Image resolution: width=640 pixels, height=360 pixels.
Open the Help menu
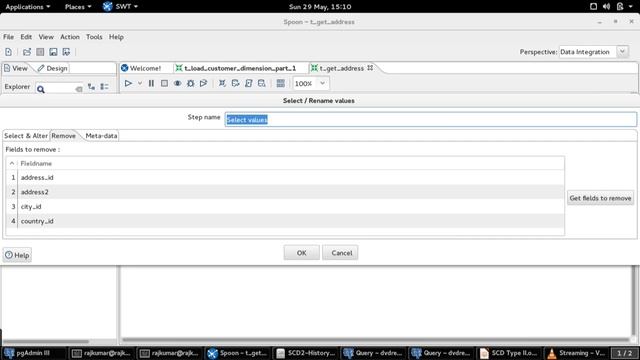(x=116, y=37)
